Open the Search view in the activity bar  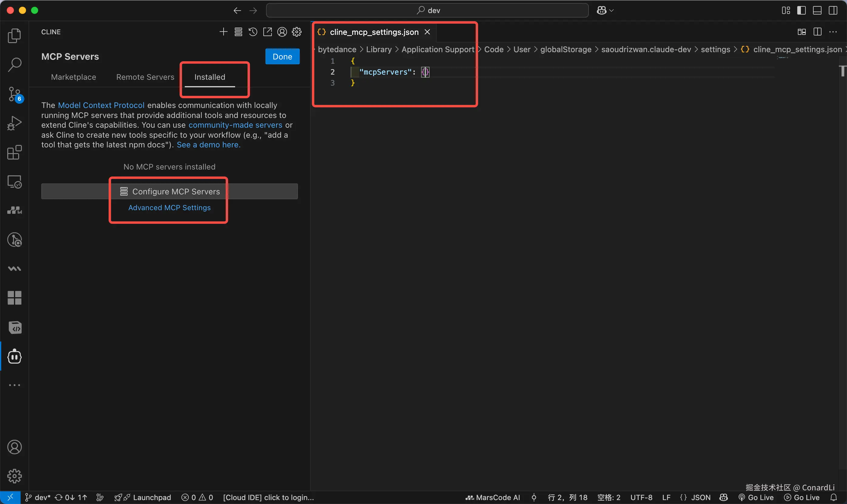tap(14, 64)
